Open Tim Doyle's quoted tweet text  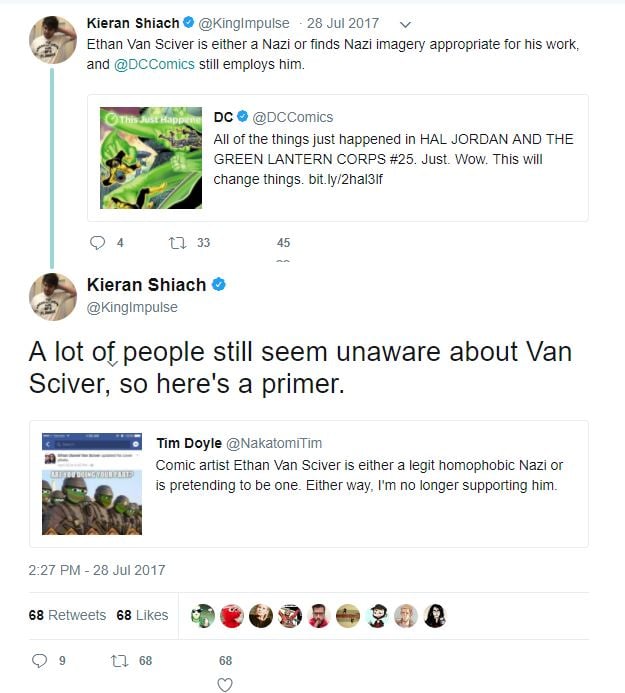tap(360, 475)
